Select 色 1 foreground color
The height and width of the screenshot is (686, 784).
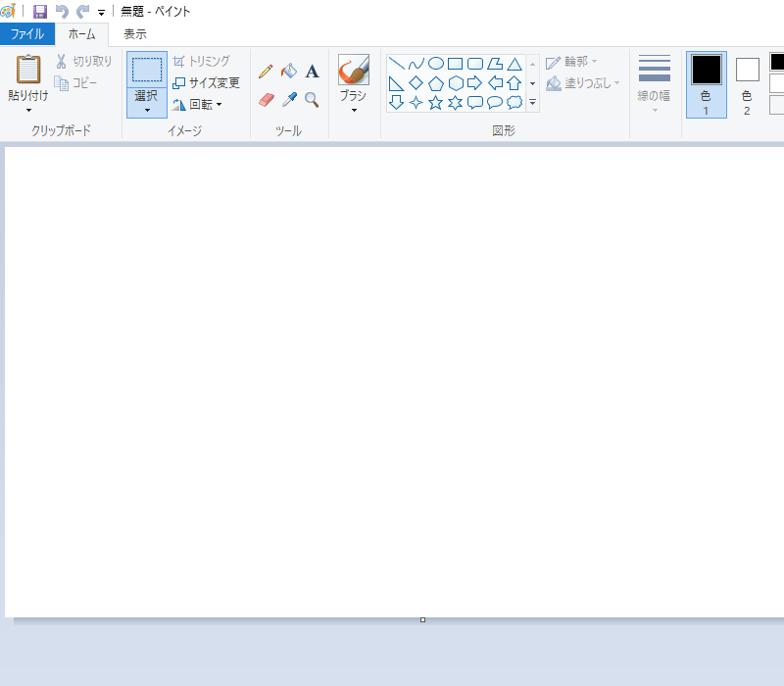click(x=706, y=84)
